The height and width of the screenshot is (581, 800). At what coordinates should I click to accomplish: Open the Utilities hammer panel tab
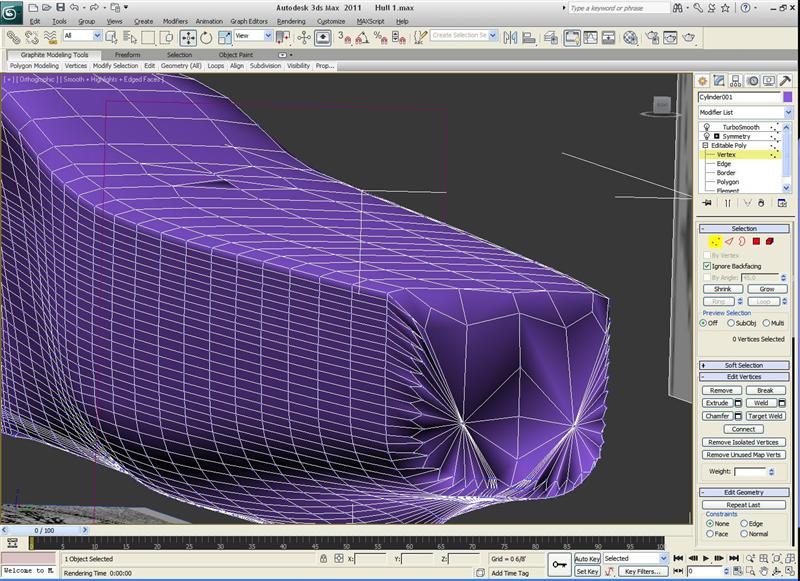(x=785, y=81)
